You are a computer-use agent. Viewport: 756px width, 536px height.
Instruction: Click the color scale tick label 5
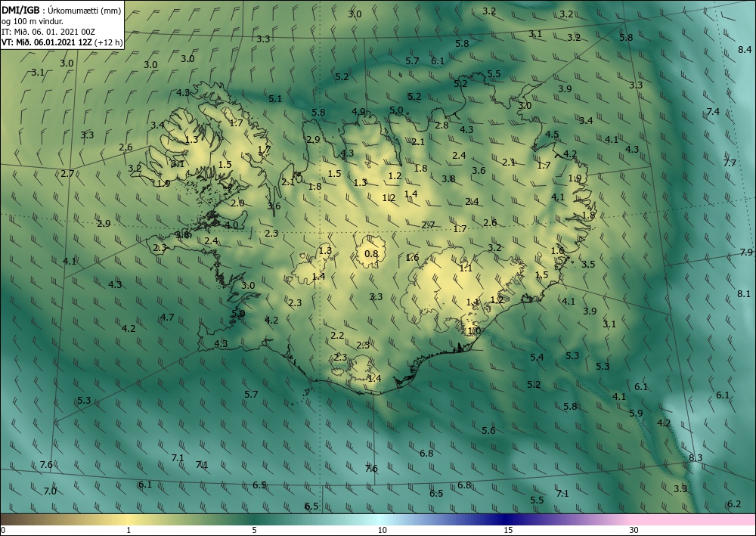click(254, 530)
